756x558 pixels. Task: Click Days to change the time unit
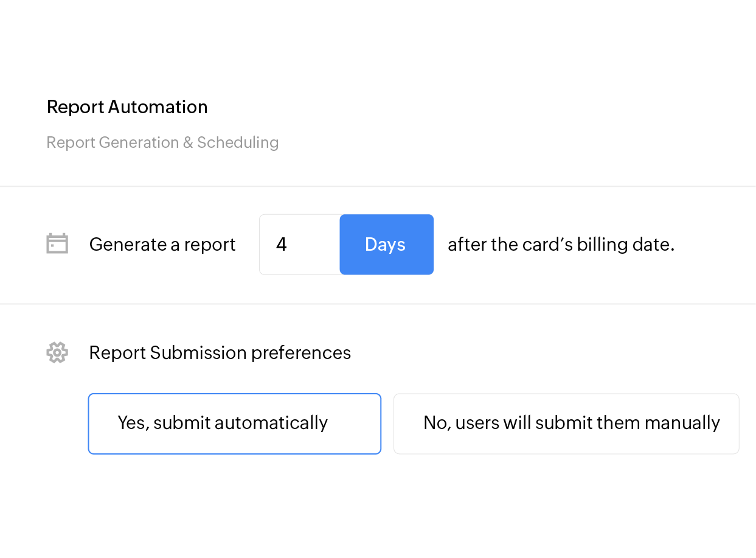pos(386,244)
